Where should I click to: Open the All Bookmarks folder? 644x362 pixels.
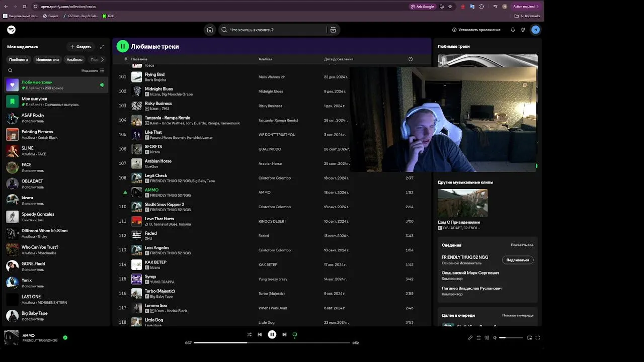click(x=528, y=16)
